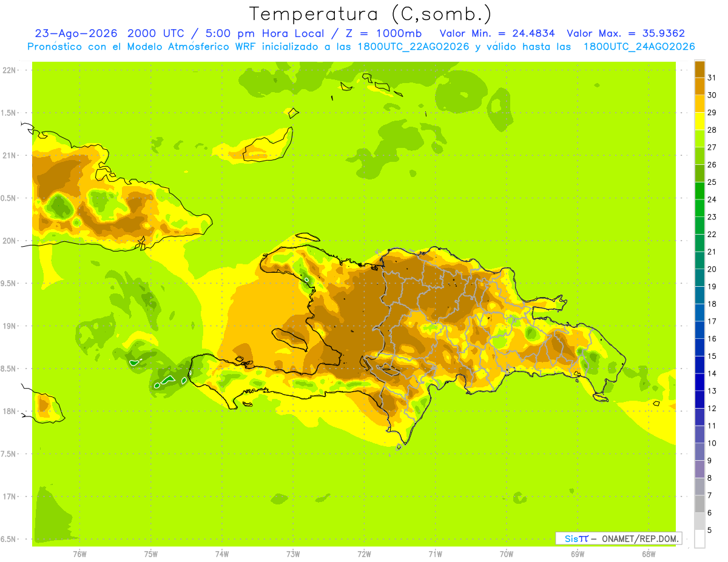Click the dark brown legend band above 31
The width and height of the screenshot is (728, 562).
(x=699, y=69)
